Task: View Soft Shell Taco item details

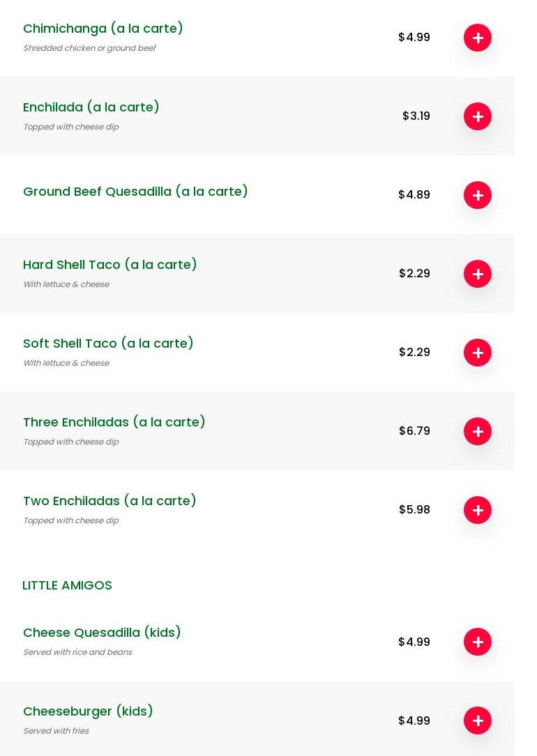Action: pyautogui.click(x=108, y=344)
